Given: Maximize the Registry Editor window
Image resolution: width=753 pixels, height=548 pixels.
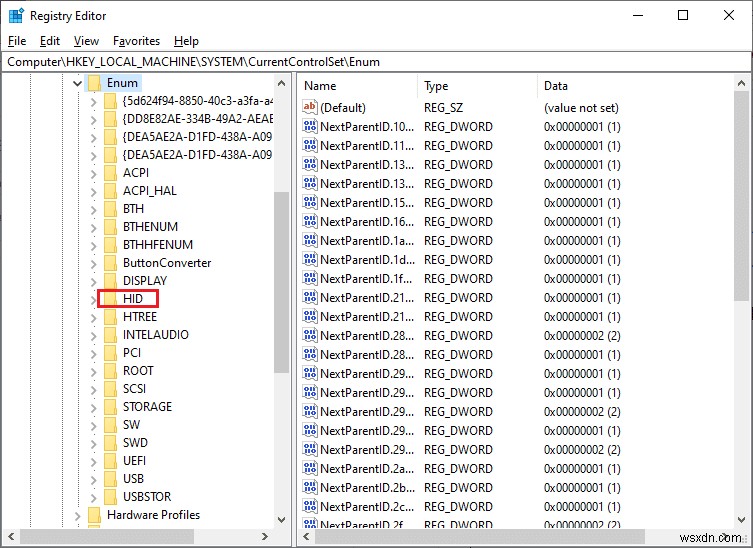Looking at the screenshot, I should [x=683, y=15].
